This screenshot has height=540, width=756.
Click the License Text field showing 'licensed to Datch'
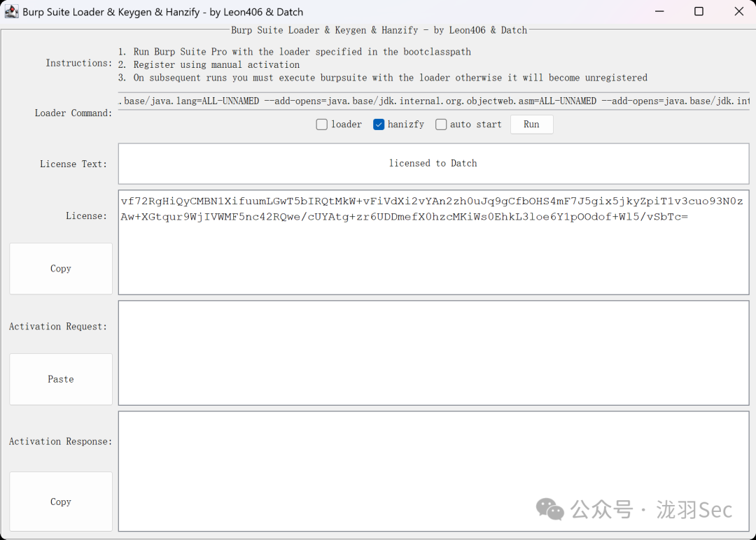[x=433, y=164]
